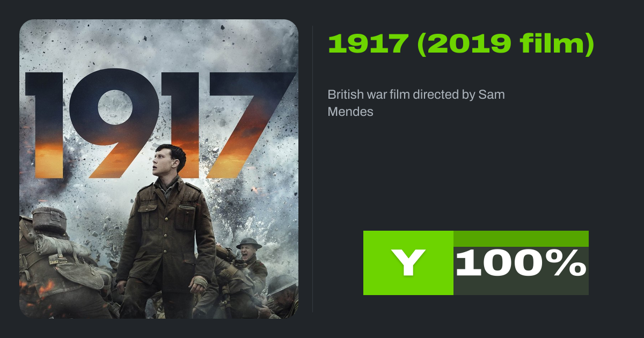Click the "(2019 film)" part of title
This screenshot has height=338, width=644.
pos(505,43)
